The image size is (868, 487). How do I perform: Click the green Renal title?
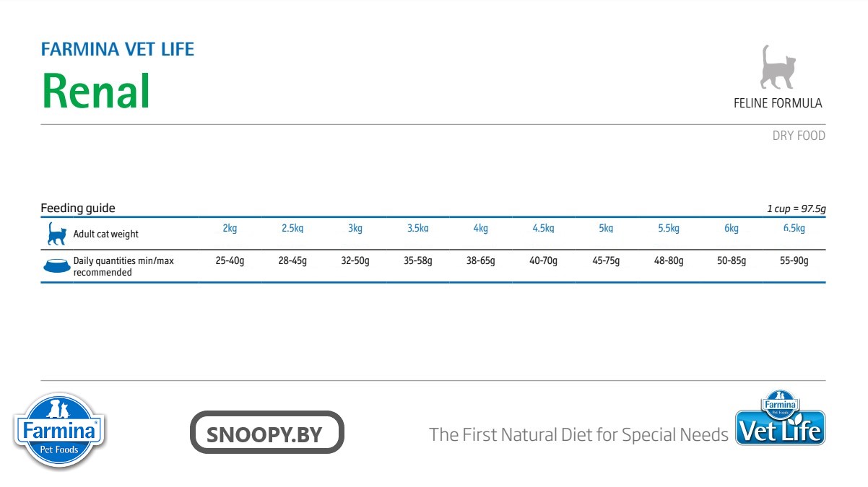click(x=96, y=92)
